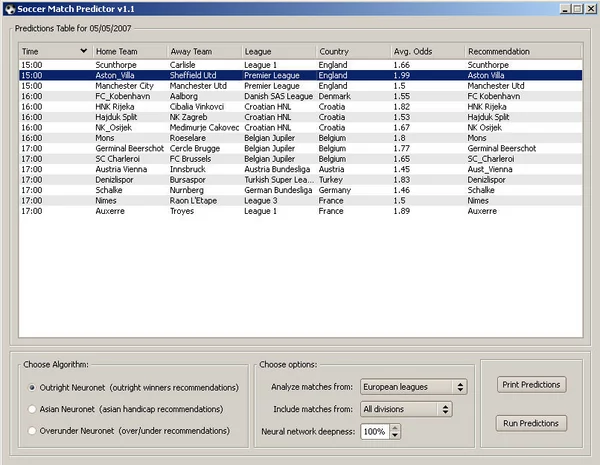Image resolution: width=600 pixels, height=465 pixels.
Task: Expand the All divisions dropdown
Action: 406,409
